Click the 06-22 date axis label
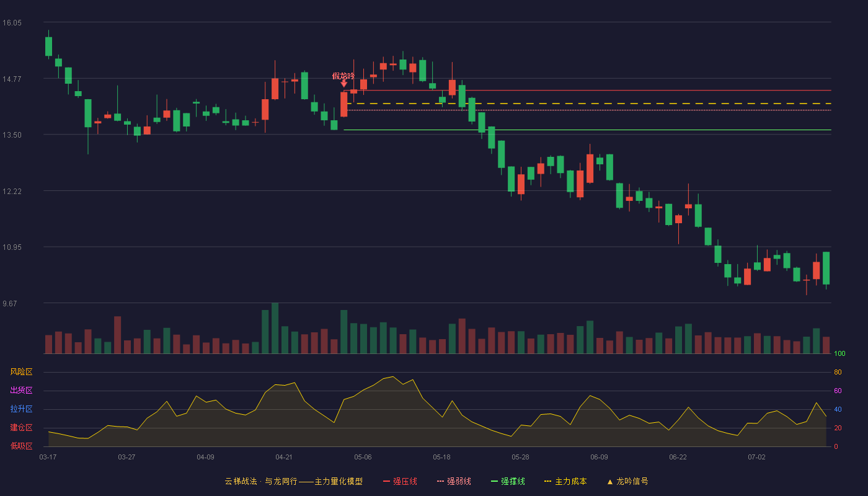Screen dimensions: 868x496 678,457
